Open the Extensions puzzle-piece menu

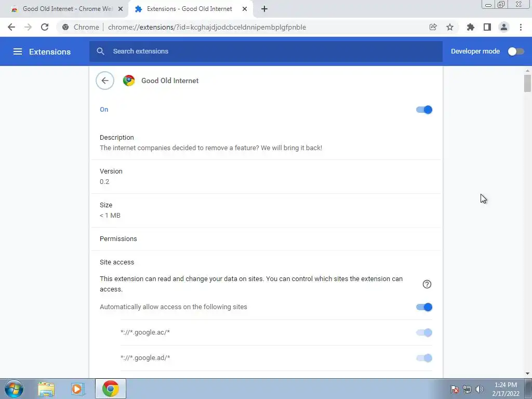pos(470,27)
